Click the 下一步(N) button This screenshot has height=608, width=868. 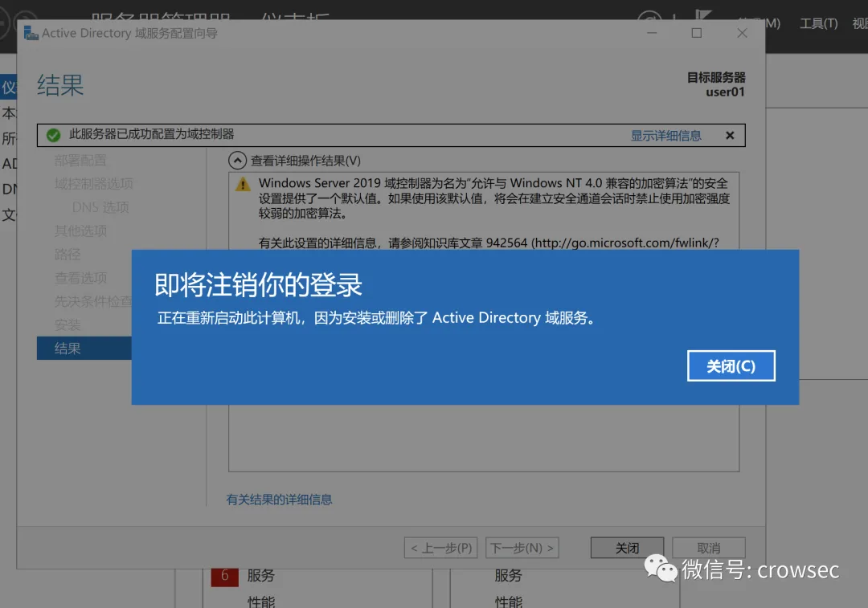[x=522, y=548]
